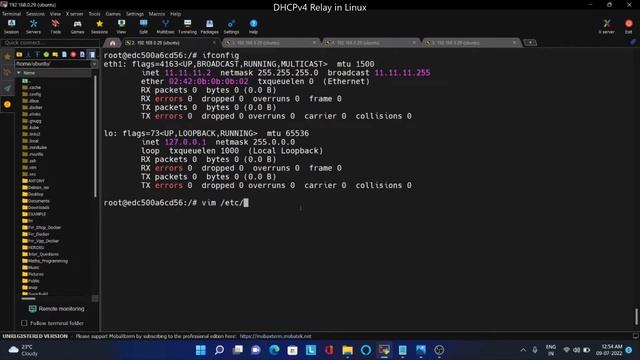
Task: Open the Tunneling toolbar button
Action: coord(187,27)
